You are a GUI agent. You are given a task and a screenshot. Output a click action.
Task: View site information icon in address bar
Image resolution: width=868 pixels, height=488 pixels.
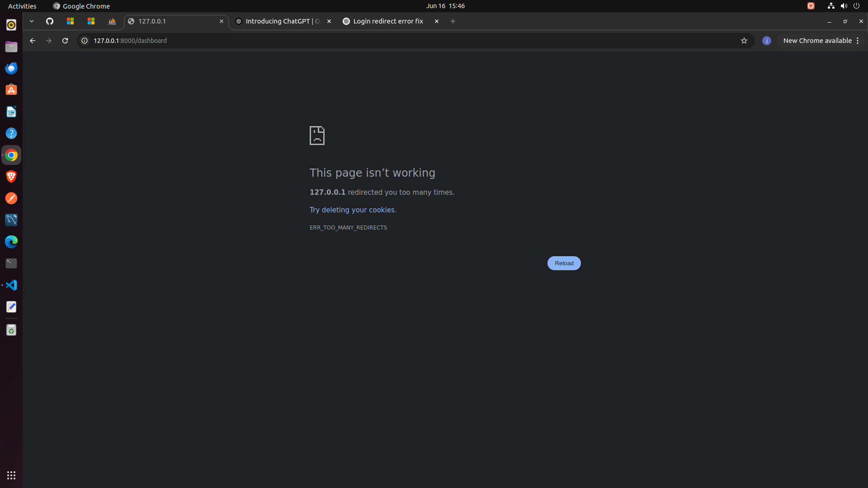coord(85,41)
